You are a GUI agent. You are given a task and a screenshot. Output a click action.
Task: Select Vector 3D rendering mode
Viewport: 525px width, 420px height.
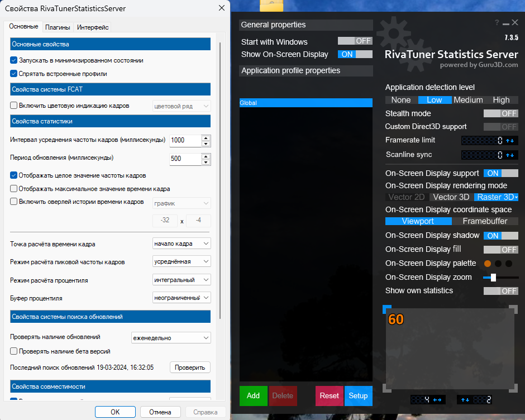[x=451, y=197]
